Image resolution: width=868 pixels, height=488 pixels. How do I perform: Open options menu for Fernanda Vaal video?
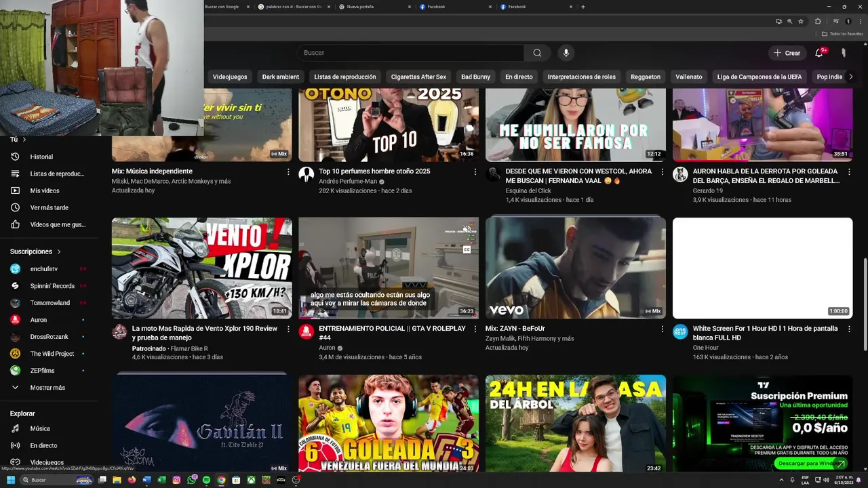pos(663,172)
